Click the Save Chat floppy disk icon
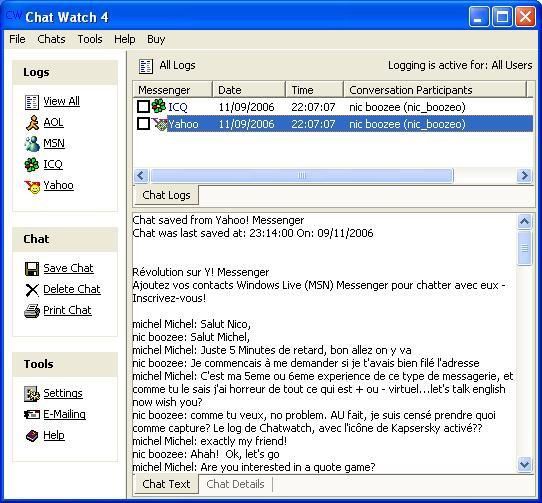Image resolution: width=542 pixels, height=503 pixels. pyautogui.click(x=32, y=269)
